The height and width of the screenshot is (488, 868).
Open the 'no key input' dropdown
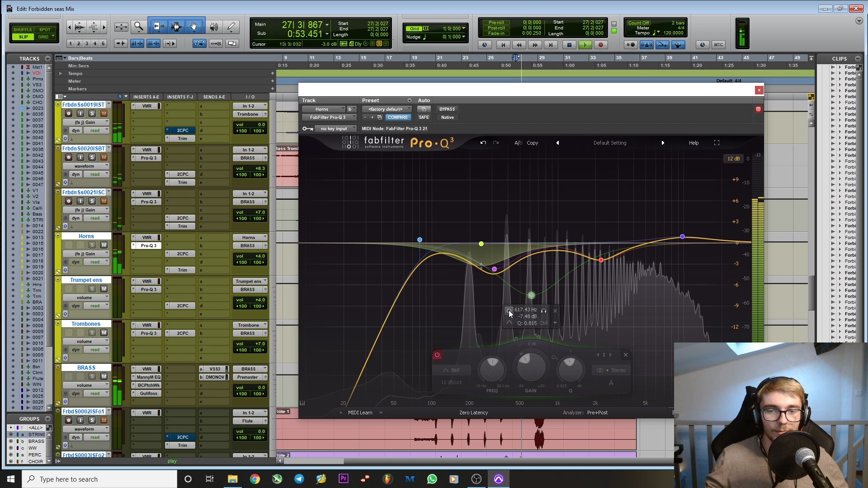[335, 128]
